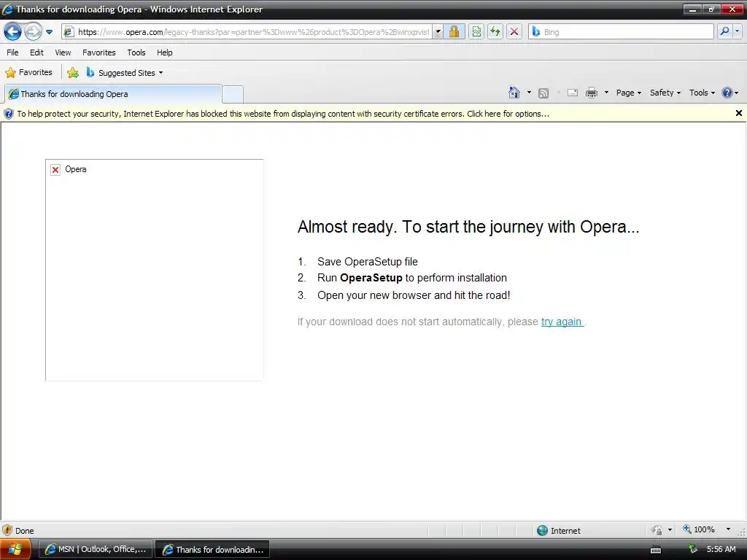Open the Safety command bar menu
Screen dimensions: 747x560
(x=665, y=93)
